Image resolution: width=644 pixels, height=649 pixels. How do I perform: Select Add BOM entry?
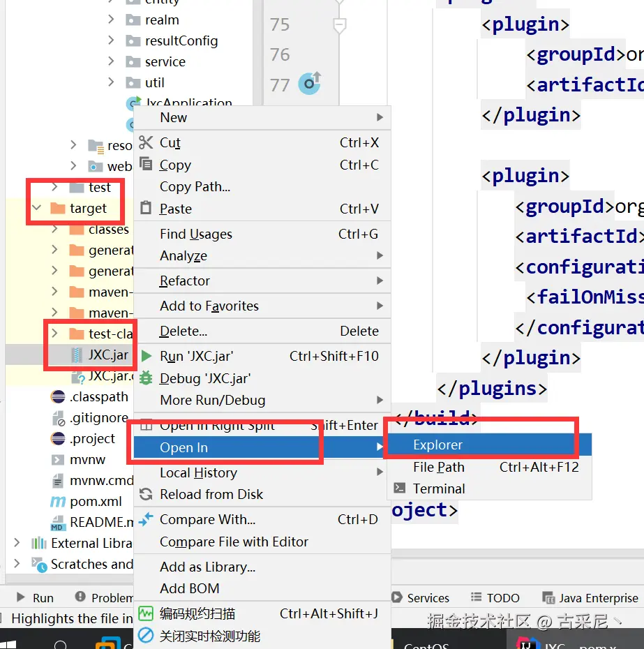pos(262,588)
